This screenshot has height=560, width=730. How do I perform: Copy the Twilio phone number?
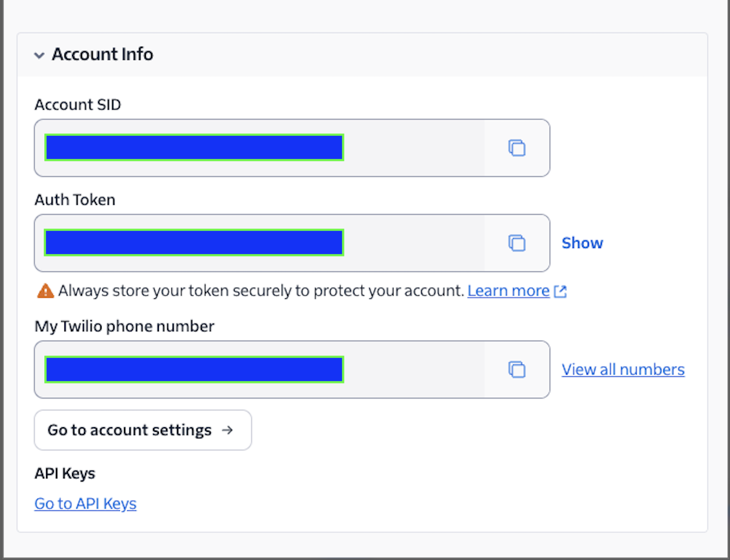click(x=517, y=370)
